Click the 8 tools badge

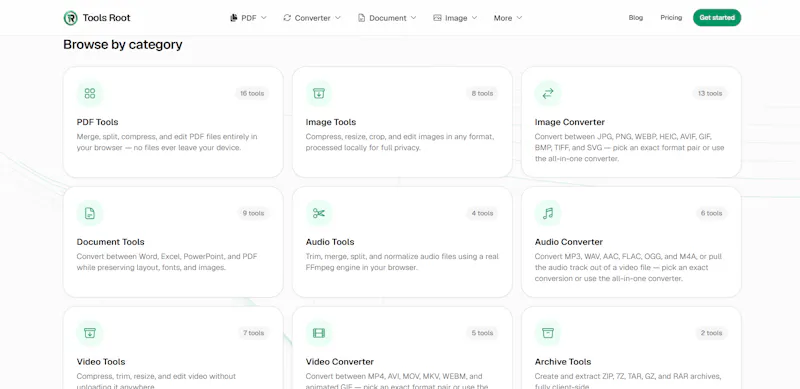(x=482, y=93)
